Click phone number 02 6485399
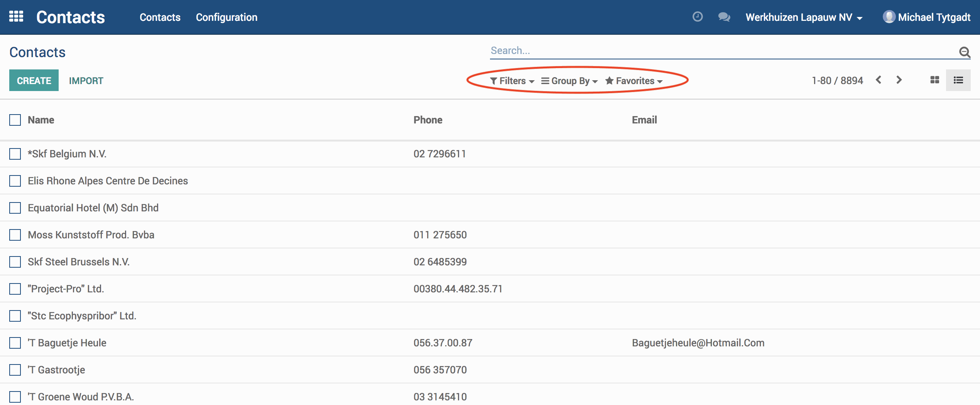The image size is (980, 405). [x=440, y=262]
